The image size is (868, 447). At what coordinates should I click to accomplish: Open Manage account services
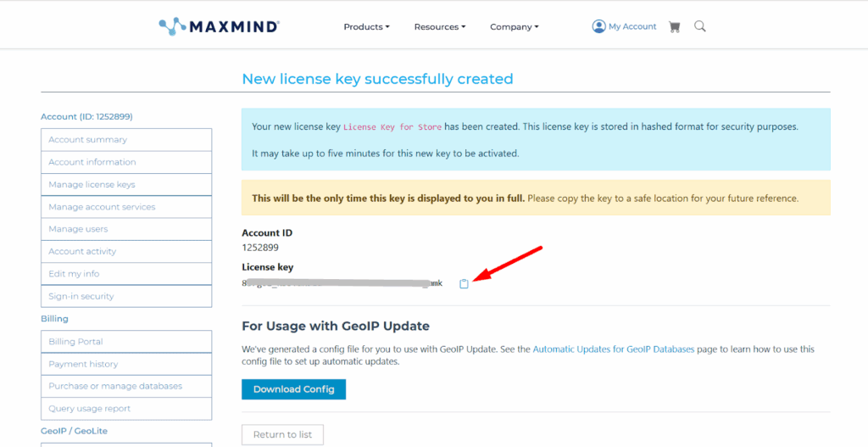[126, 207]
